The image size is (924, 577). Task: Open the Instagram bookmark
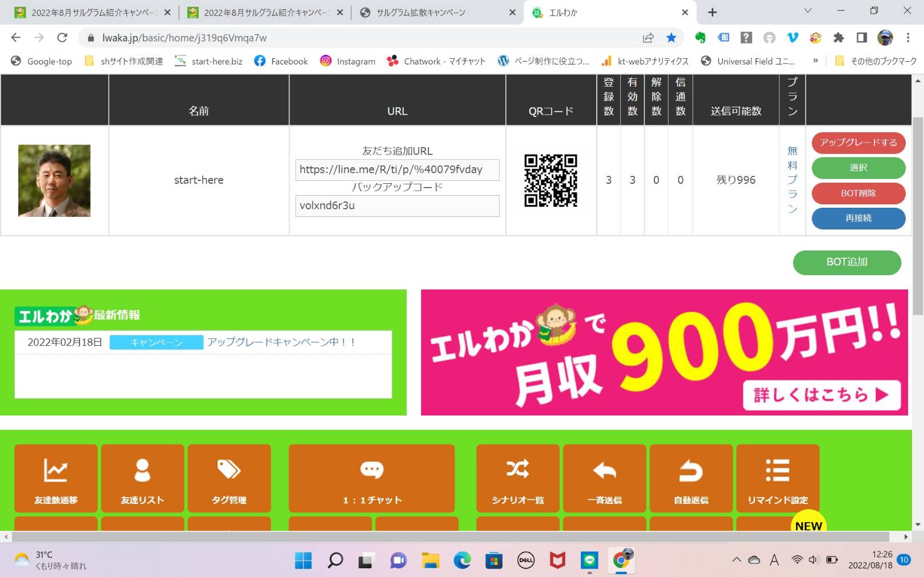point(348,61)
